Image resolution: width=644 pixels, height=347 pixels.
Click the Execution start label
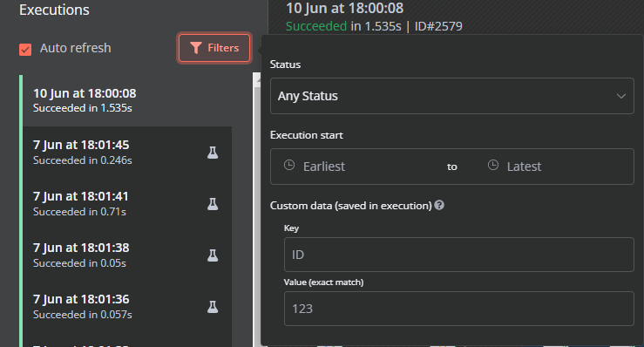coord(307,135)
